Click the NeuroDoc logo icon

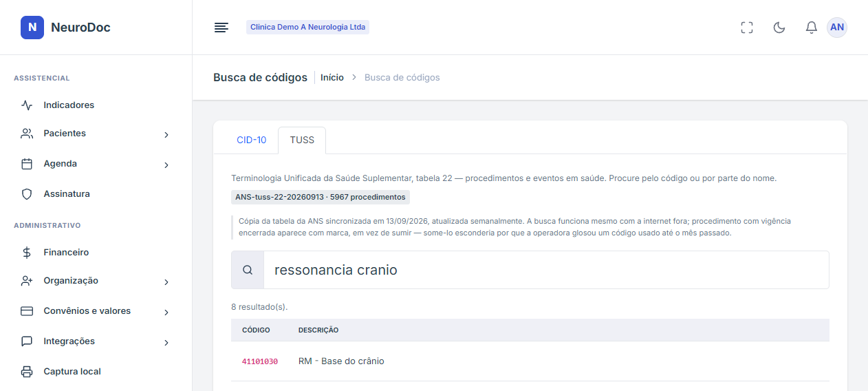click(32, 28)
